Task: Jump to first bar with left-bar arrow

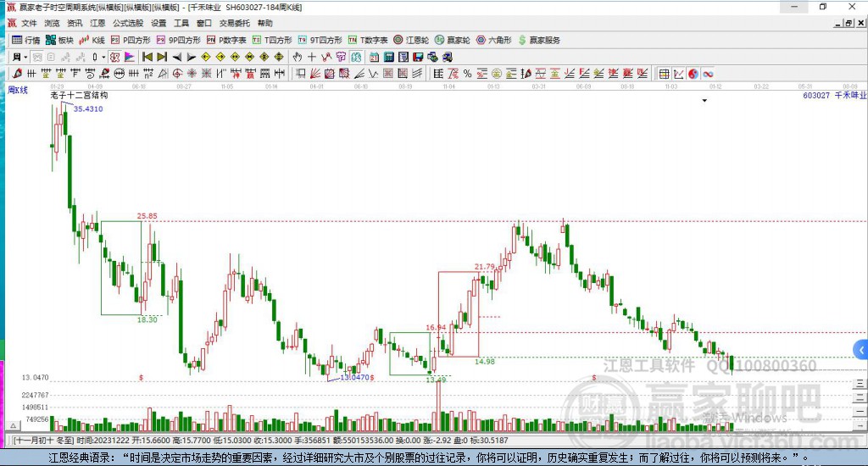Action: click(147, 57)
